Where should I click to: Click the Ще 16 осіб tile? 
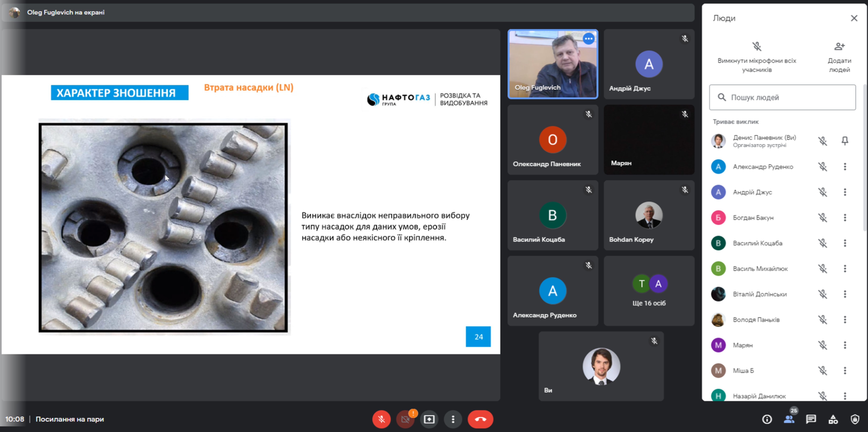coord(649,291)
